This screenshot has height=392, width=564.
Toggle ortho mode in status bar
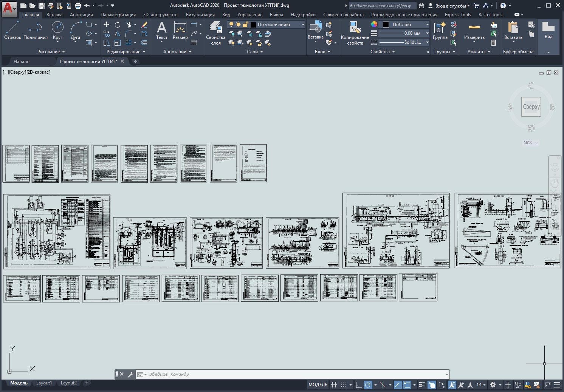pos(359,385)
